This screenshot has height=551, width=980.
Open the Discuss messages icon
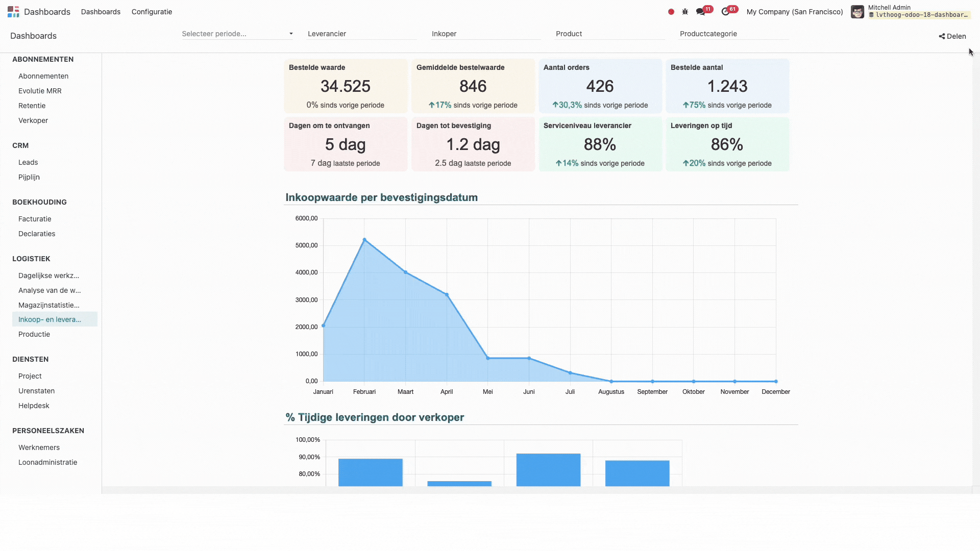click(700, 12)
